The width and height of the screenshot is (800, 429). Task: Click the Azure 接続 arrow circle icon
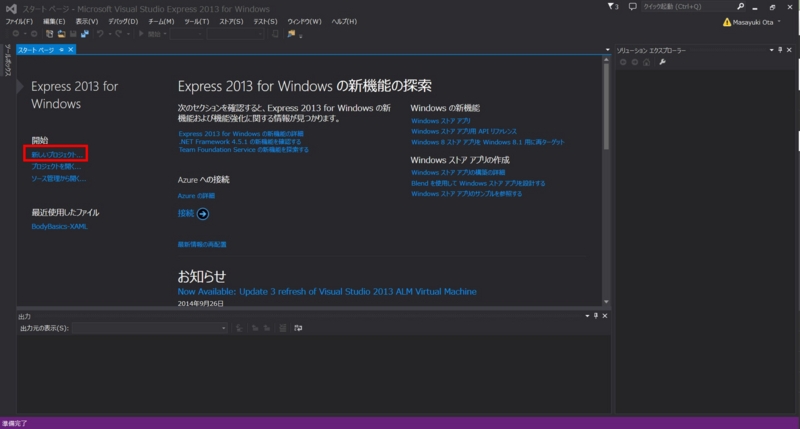(x=203, y=214)
